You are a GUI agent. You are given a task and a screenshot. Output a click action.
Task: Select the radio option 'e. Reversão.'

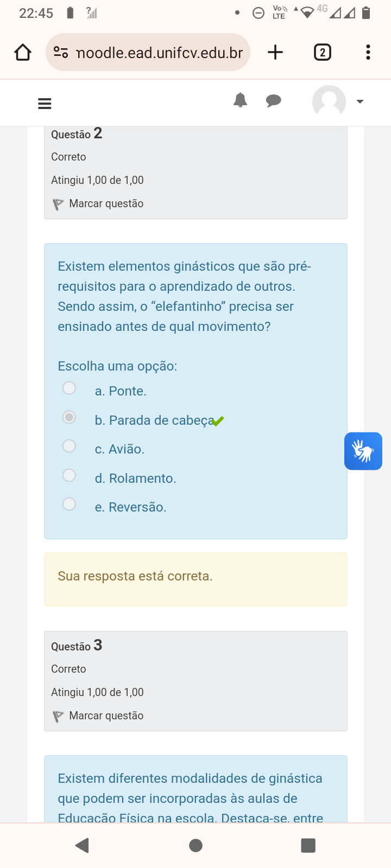[x=69, y=504]
